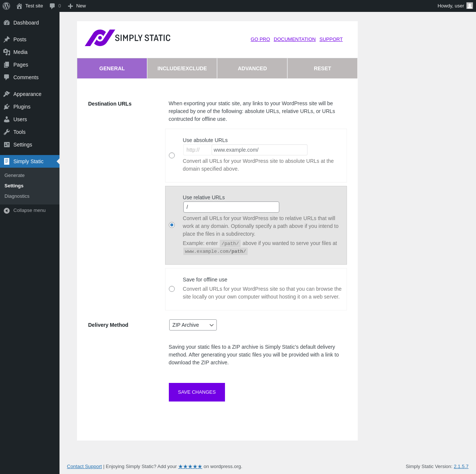Image resolution: width=476 pixels, height=474 pixels.
Task: Click the WordPress logo icon
Action: 6,6
